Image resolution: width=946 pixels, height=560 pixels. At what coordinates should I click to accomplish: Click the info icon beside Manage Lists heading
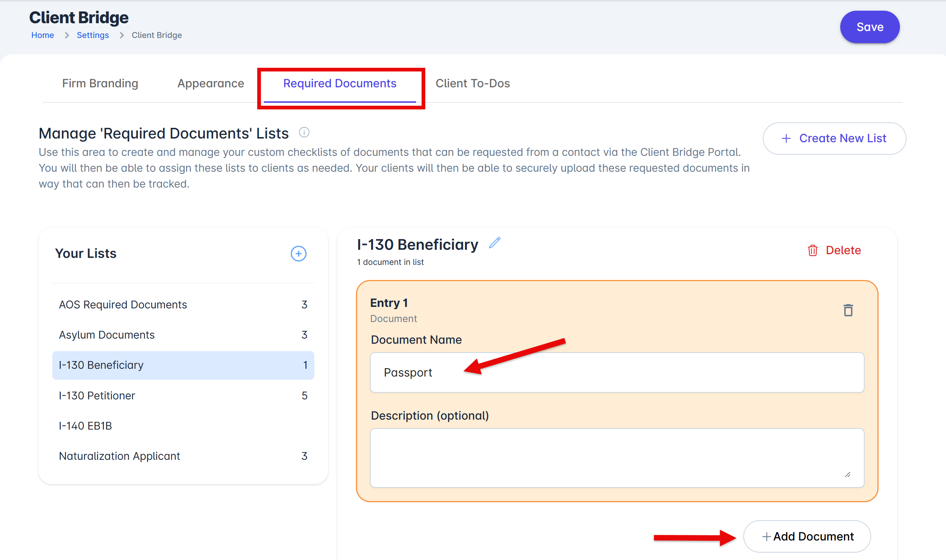pos(304,133)
